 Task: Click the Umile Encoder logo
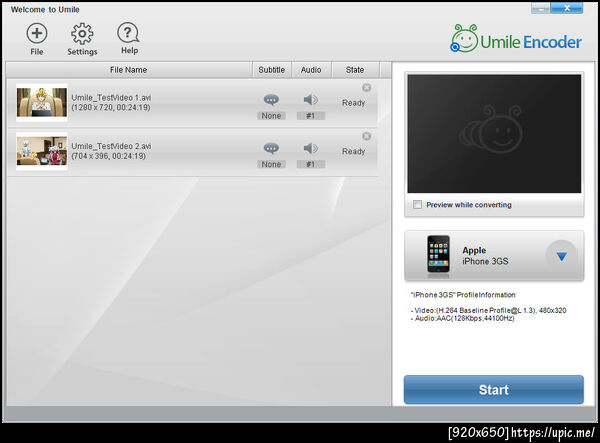coord(516,39)
